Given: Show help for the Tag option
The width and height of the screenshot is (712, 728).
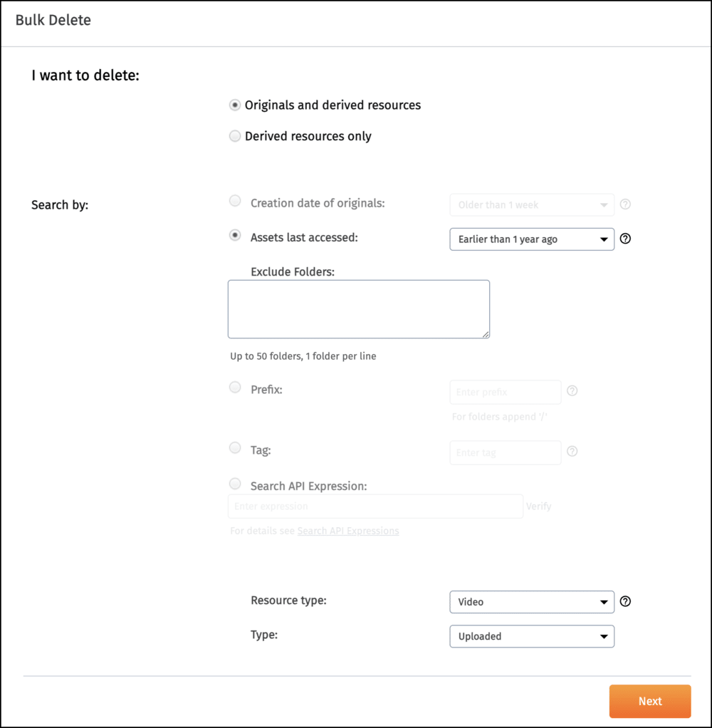Looking at the screenshot, I should [572, 451].
